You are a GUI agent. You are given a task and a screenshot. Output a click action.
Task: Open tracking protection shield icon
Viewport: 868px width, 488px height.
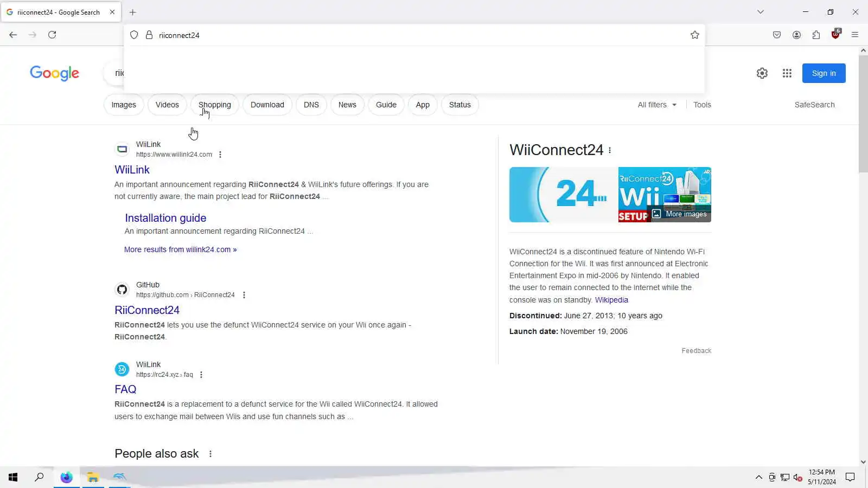[134, 35]
